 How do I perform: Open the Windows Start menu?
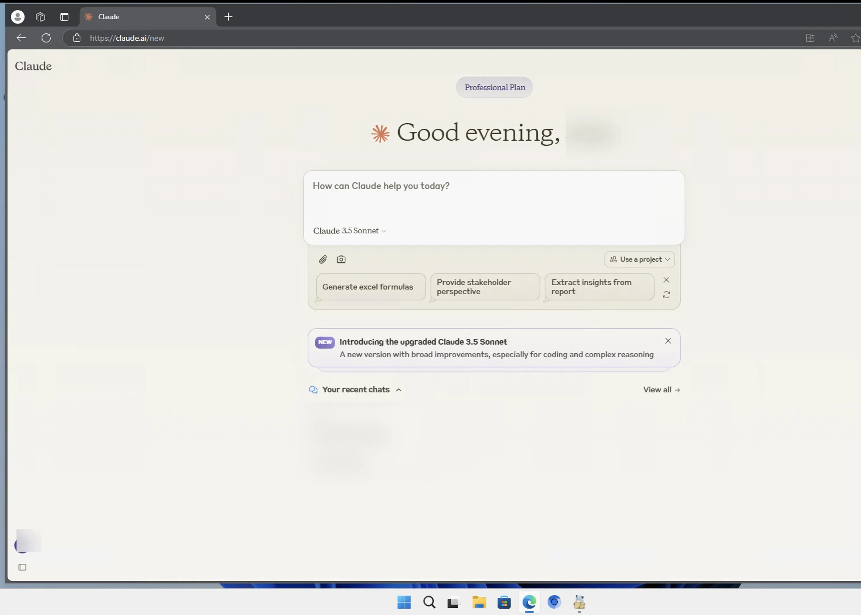(404, 602)
